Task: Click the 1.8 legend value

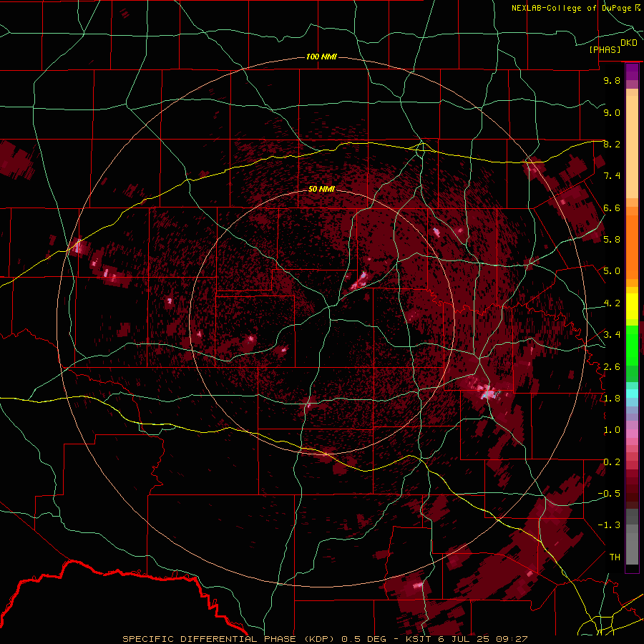Action: [612, 399]
